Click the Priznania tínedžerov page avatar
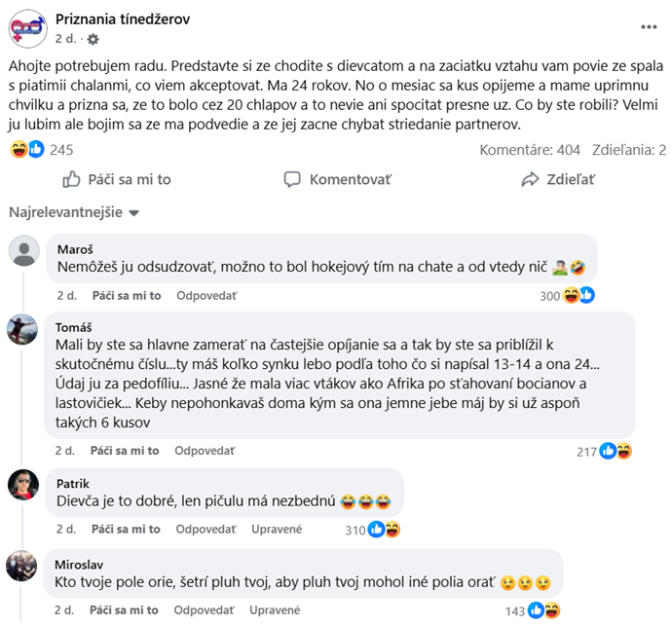The height and width of the screenshot is (627, 672). 26,28
